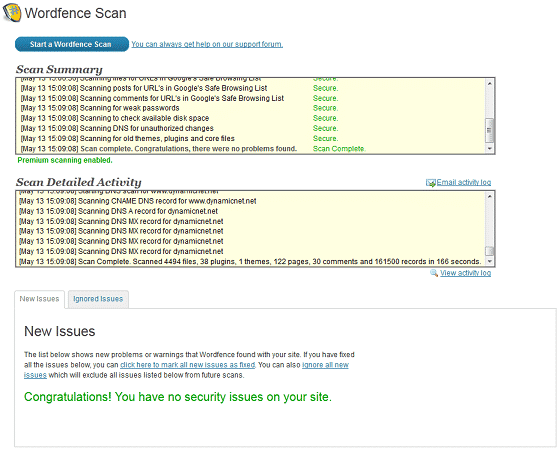Click the Email activity log envelope icon

(430, 183)
